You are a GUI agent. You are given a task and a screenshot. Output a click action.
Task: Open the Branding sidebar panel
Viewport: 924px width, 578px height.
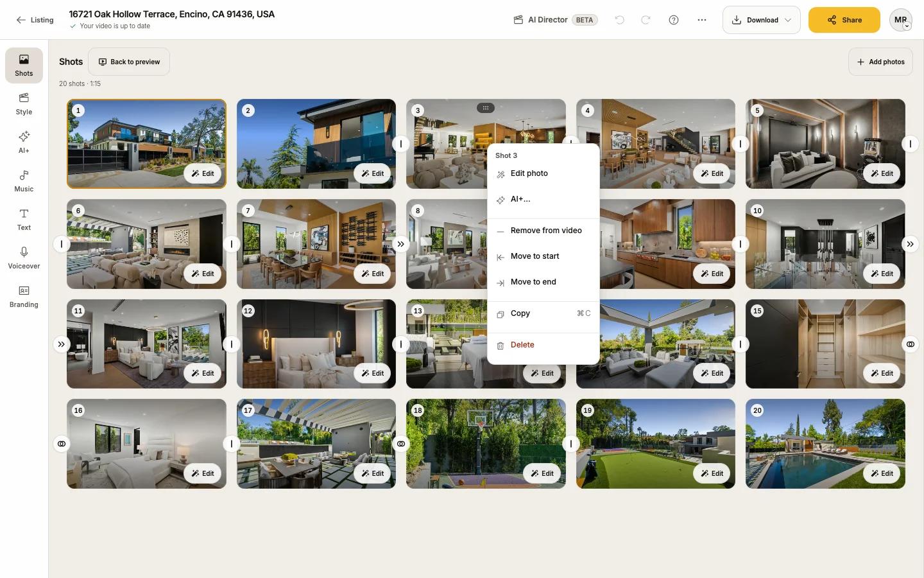(x=24, y=297)
